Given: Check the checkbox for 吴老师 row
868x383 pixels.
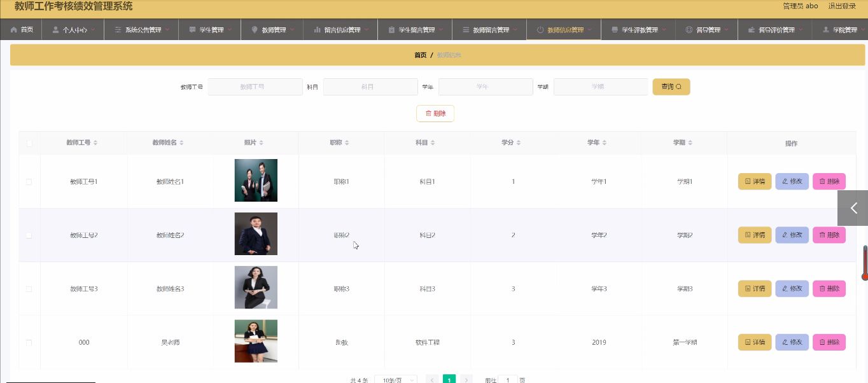Looking at the screenshot, I should pyautogui.click(x=29, y=342).
